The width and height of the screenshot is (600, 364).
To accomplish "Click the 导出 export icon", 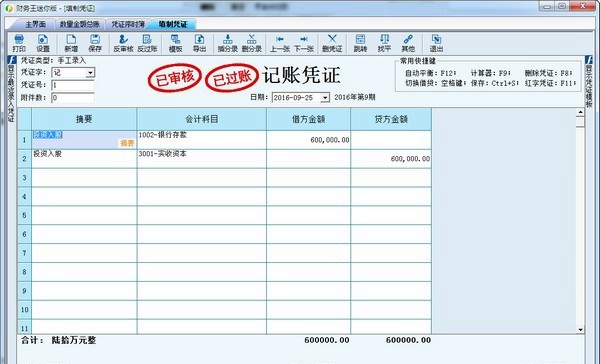I will click(199, 43).
